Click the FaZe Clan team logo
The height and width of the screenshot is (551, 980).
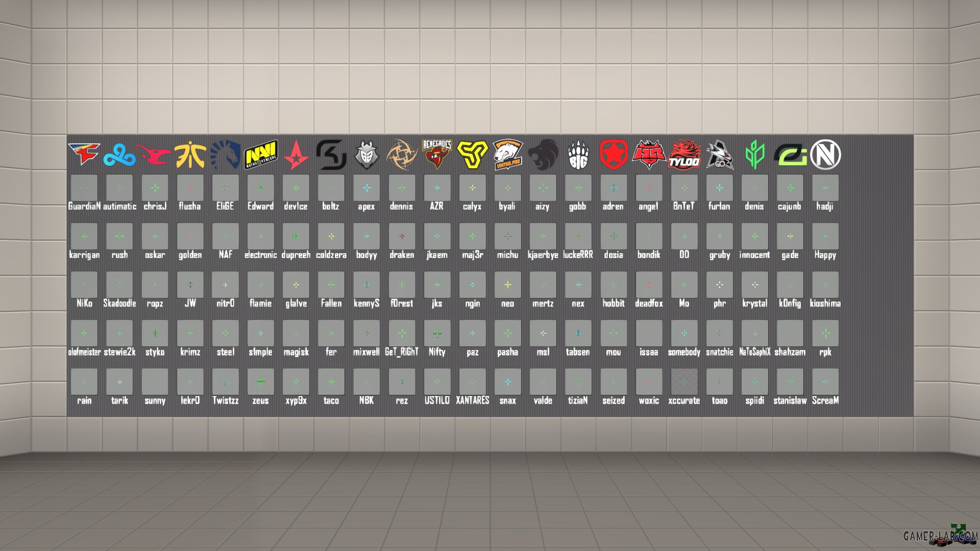tap(84, 154)
